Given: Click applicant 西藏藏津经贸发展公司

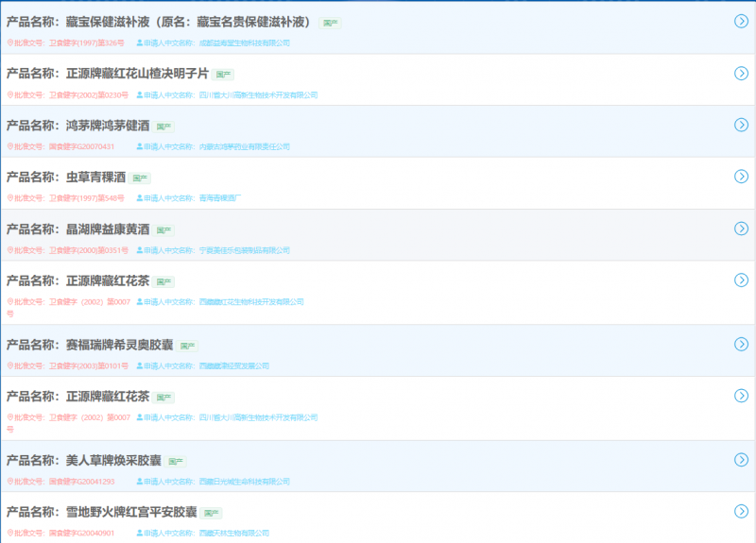Looking at the screenshot, I should click(233, 365).
